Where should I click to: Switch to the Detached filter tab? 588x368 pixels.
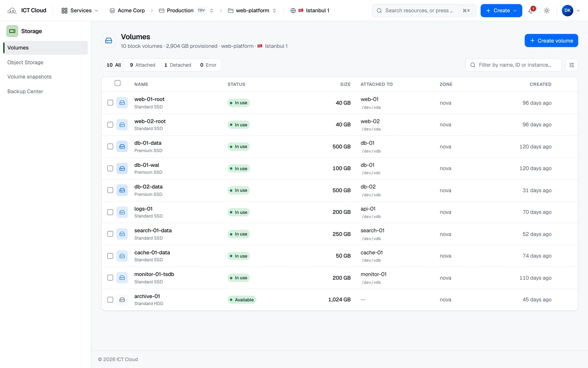178,65
